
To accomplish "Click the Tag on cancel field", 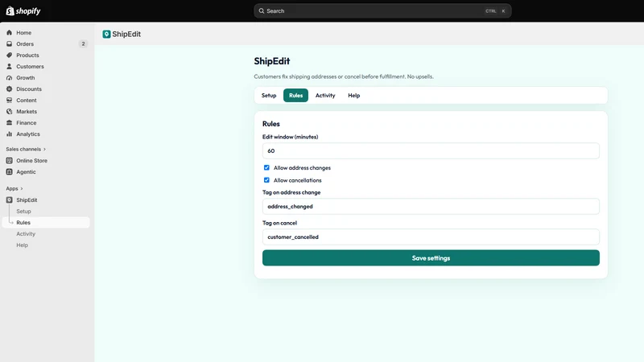I will tap(431, 237).
